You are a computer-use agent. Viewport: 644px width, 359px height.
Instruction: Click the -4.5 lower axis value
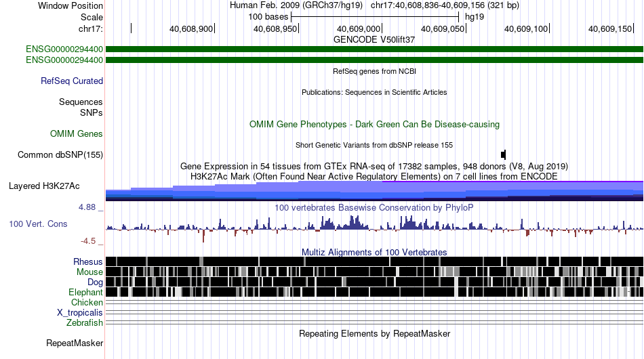(88, 241)
